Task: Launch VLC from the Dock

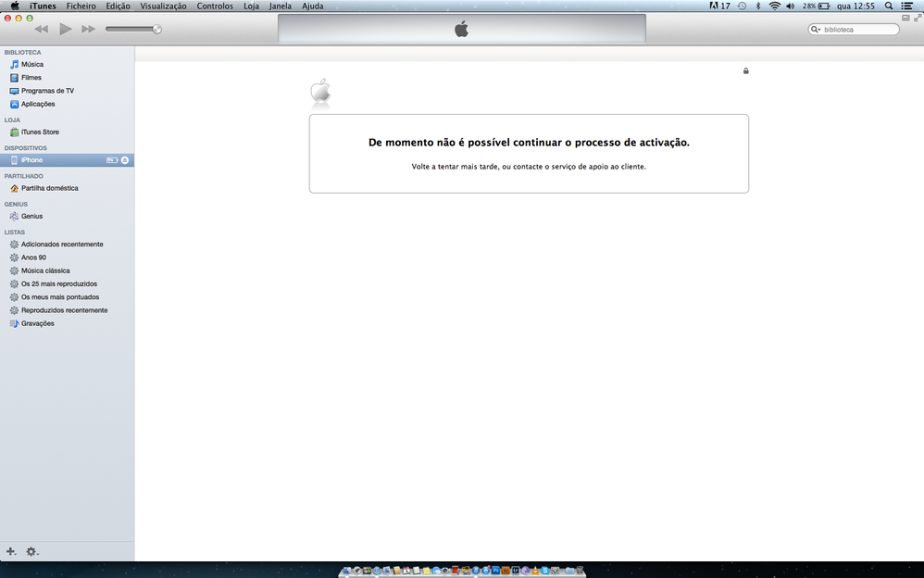Action: pos(535,572)
